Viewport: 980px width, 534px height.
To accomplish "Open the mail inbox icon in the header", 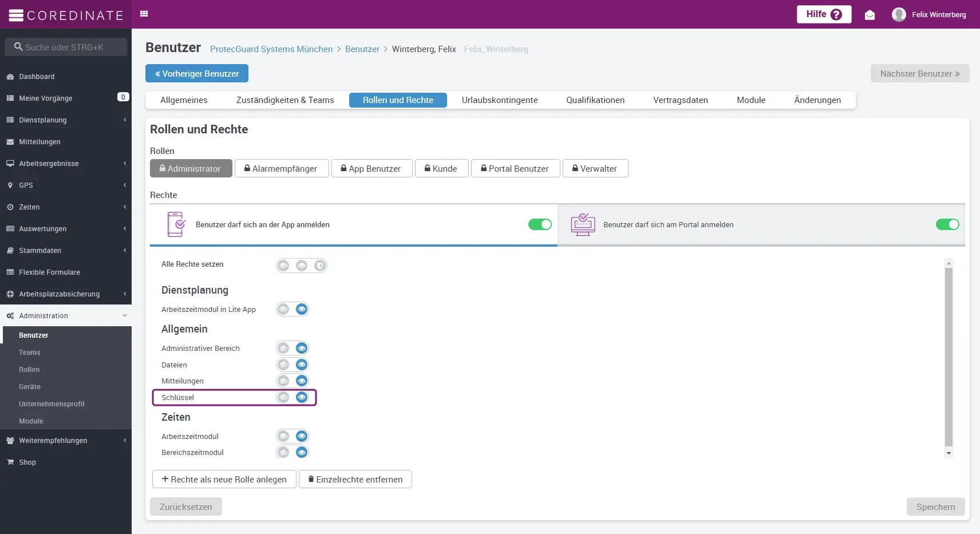I will click(x=870, y=15).
